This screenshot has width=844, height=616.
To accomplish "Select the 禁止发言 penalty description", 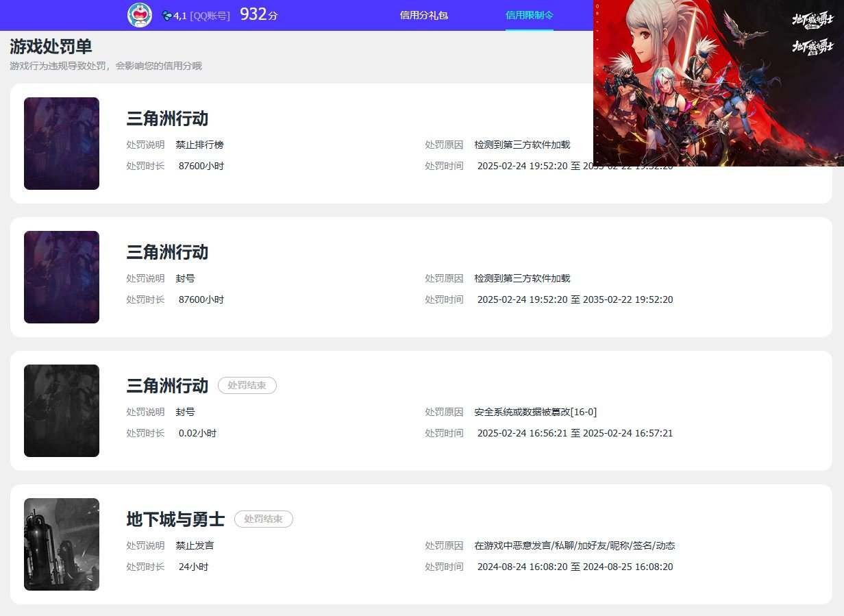I will coord(195,545).
